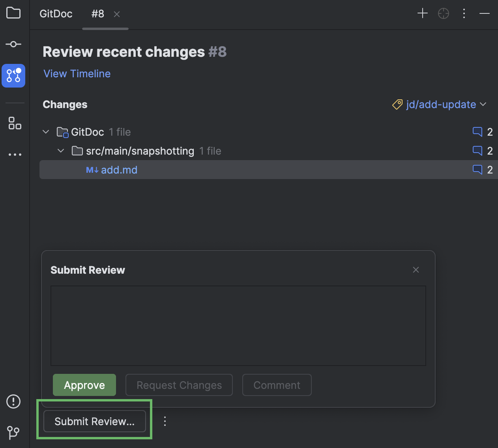The image size is (498, 448).
Task: Open the kebab menu beside Submit Review
Action: (x=165, y=421)
